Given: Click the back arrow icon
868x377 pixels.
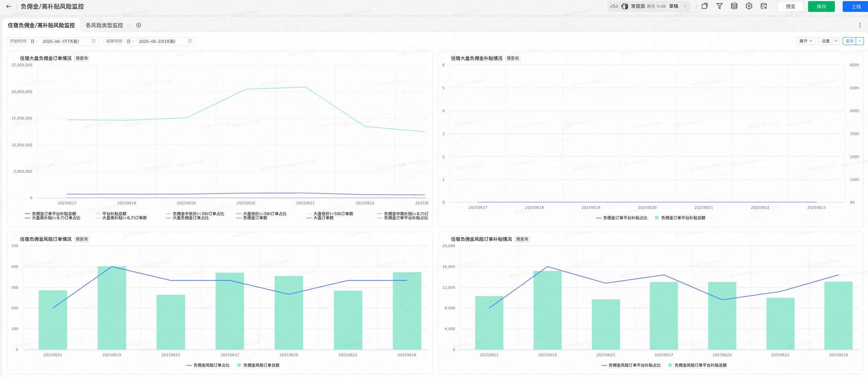Looking at the screenshot, I should click(x=9, y=6).
